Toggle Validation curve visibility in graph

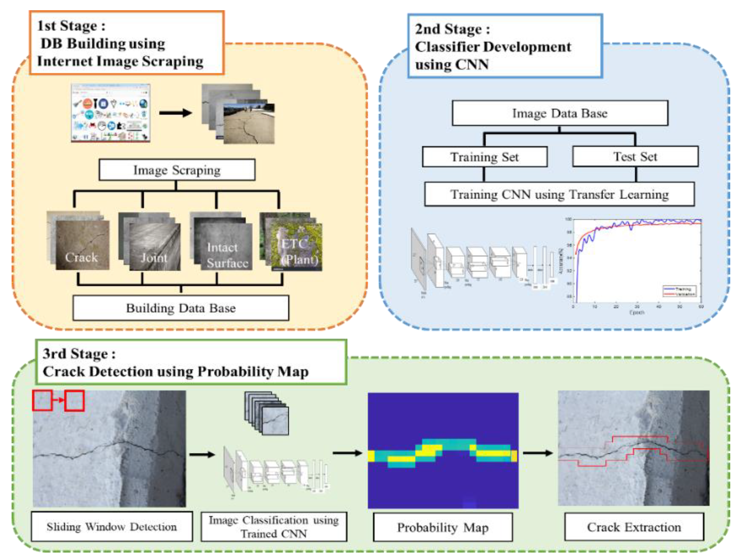[679, 292]
